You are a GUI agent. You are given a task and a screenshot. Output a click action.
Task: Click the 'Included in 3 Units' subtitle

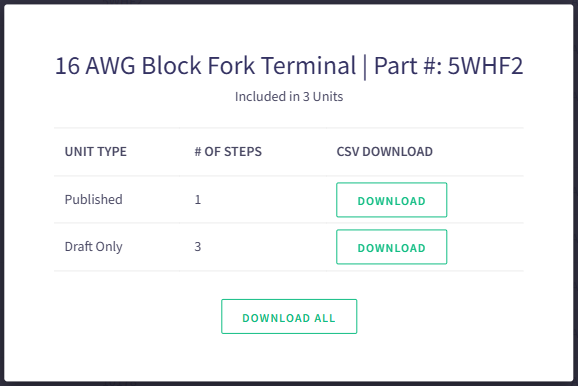289,97
